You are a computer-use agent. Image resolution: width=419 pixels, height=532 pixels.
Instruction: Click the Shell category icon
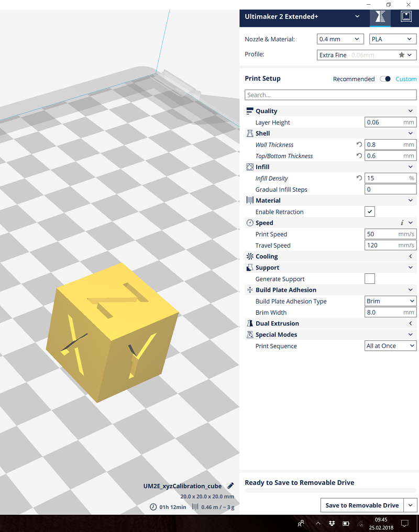tap(250, 134)
